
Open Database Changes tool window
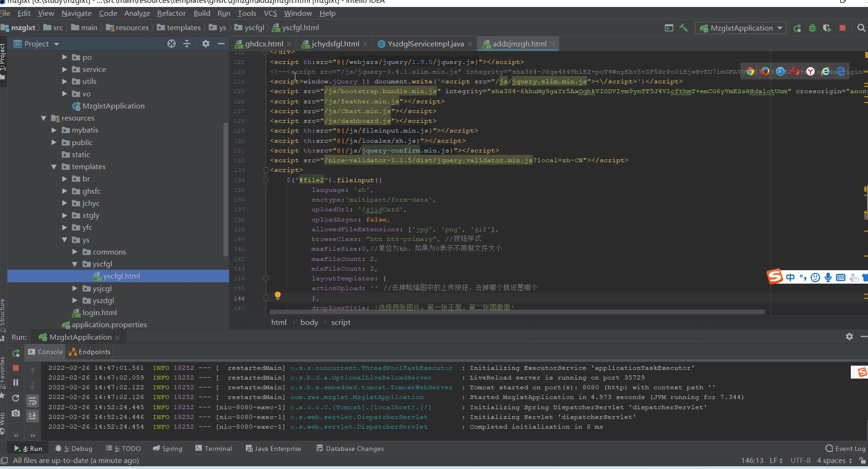click(350, 448)
